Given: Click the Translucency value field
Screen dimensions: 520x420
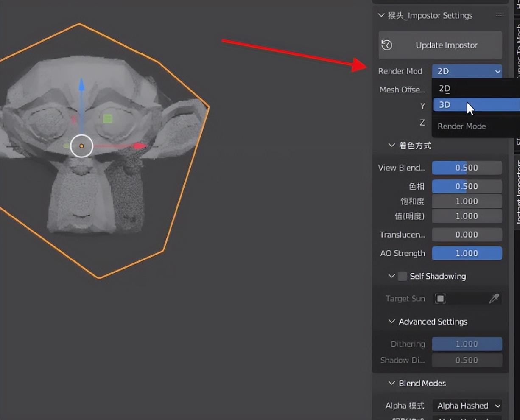Looking at the screenshot, I should (x=467, y=235).
